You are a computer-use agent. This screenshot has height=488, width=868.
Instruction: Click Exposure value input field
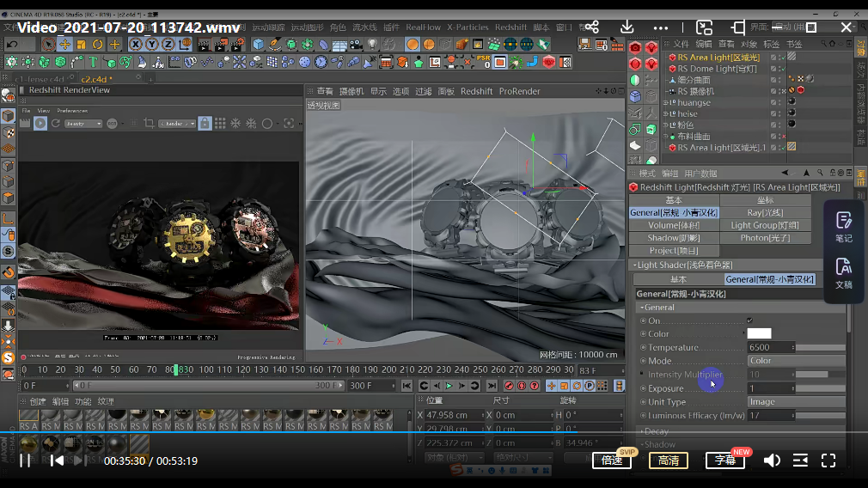(771, 388)
